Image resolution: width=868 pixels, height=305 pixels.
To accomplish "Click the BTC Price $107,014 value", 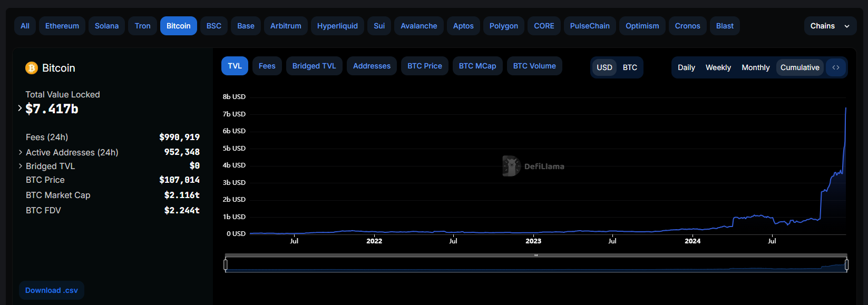I will point(179,180).
